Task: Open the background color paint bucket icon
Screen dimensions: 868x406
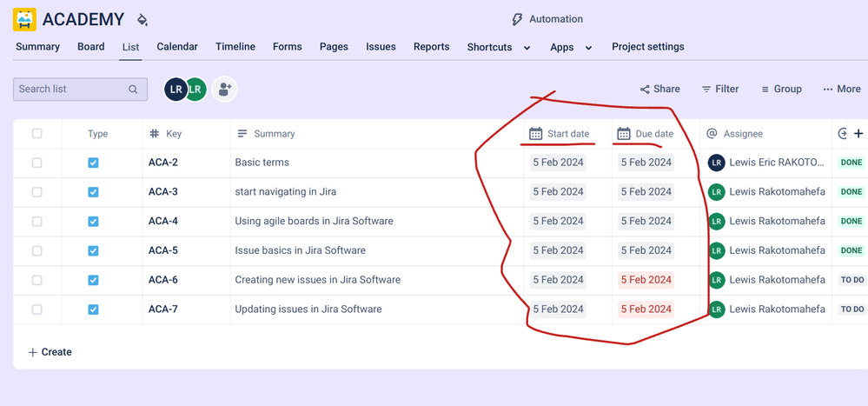Action: [x=142, y=20]
